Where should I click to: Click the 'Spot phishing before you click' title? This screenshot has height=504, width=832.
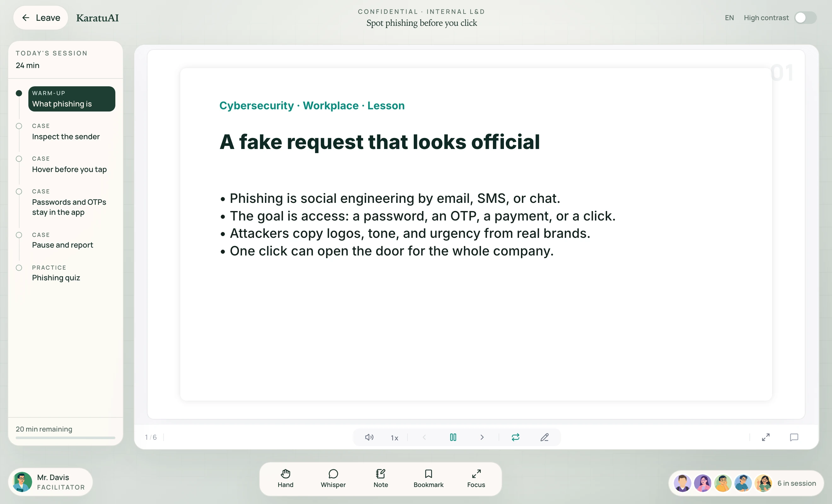coord(421,23)
